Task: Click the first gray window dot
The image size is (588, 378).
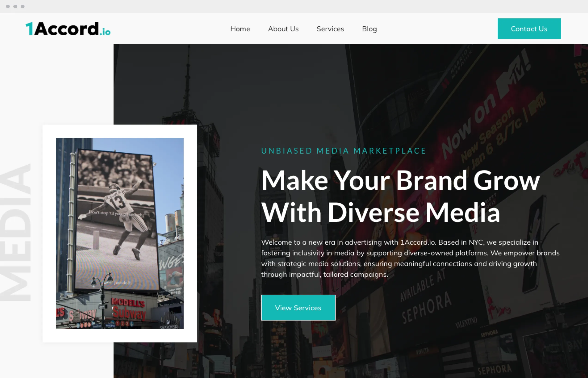Action: point(8,6)
